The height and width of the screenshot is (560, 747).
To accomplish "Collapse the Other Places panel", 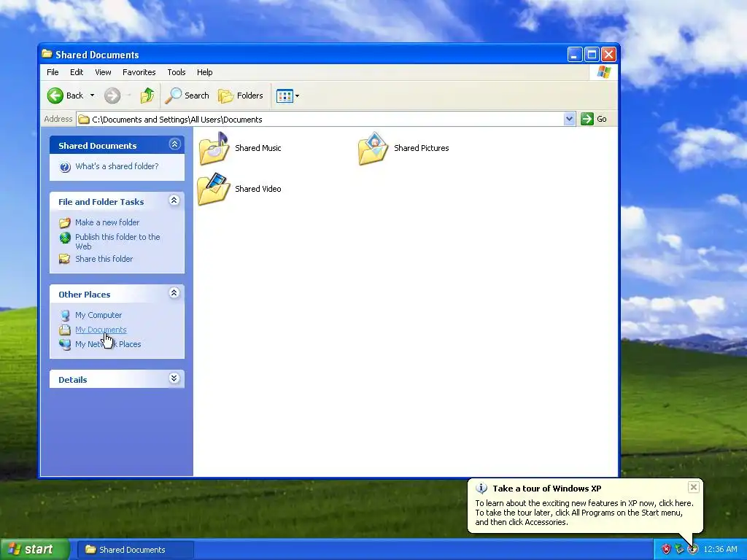I will pos(174,293).
